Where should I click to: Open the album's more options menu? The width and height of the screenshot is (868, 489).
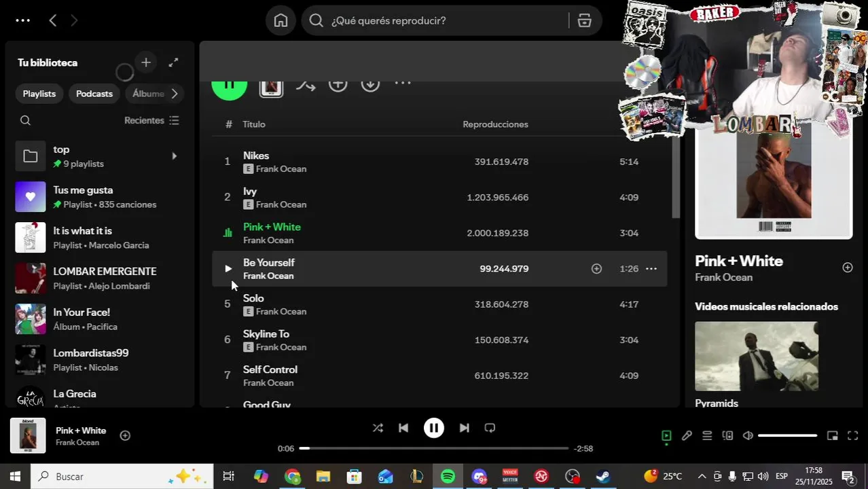click(403, 84)
